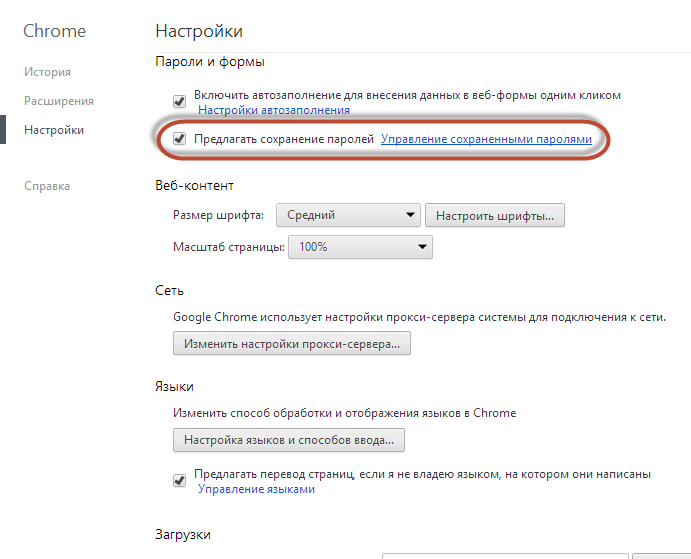Click the Пароли и формы section heading

click(x=210, y=63)
